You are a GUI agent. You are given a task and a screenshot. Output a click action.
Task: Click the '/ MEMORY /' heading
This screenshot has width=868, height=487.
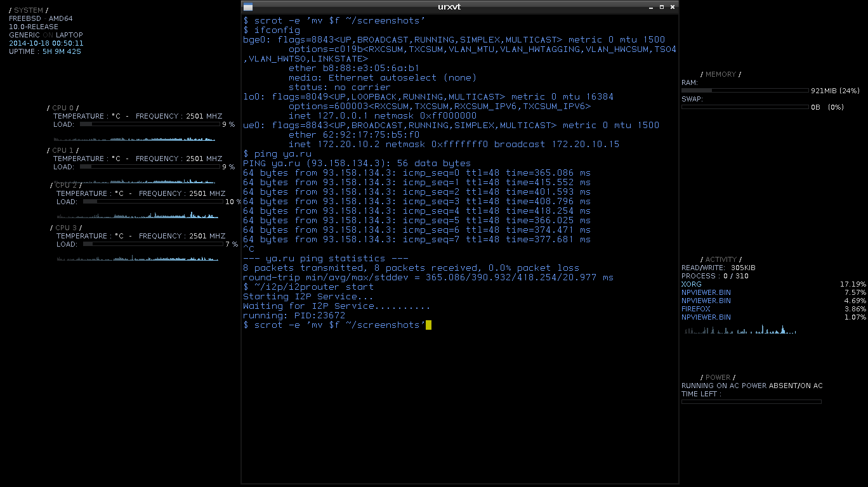coord(721,75)
